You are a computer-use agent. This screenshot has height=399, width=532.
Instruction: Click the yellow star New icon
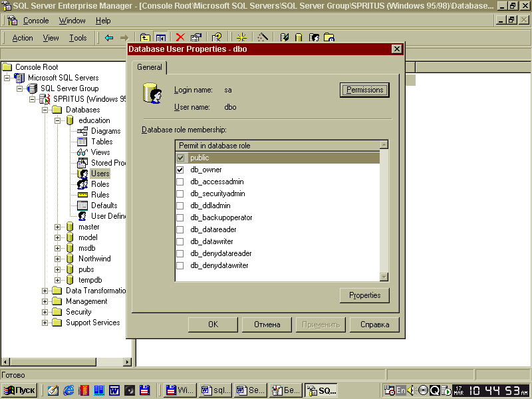[241, 38]
